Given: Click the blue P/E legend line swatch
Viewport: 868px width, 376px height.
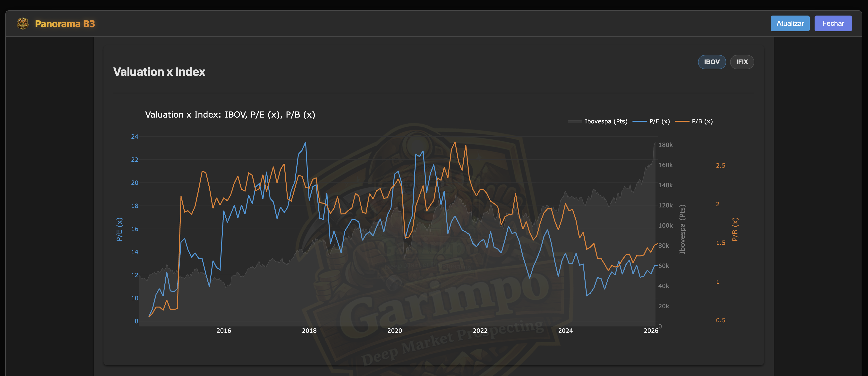Looking at the screenshot, I should coord(639,121).
